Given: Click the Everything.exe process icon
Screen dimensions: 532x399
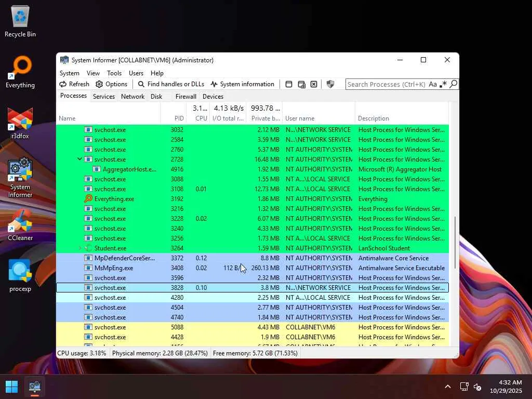Looking at the screenshot, I should click(x=88, y=198).
